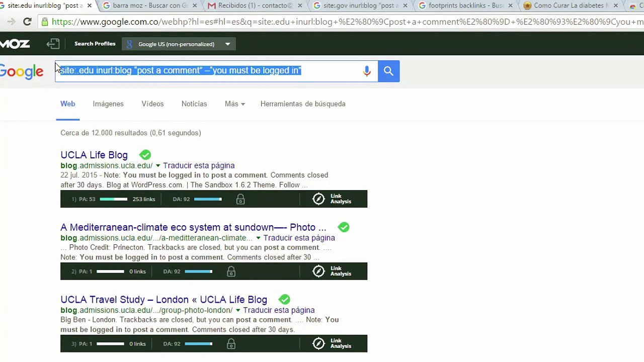Open Link Analysis for result 3
This screenshot has width=644, height=362.
(332, 344)
